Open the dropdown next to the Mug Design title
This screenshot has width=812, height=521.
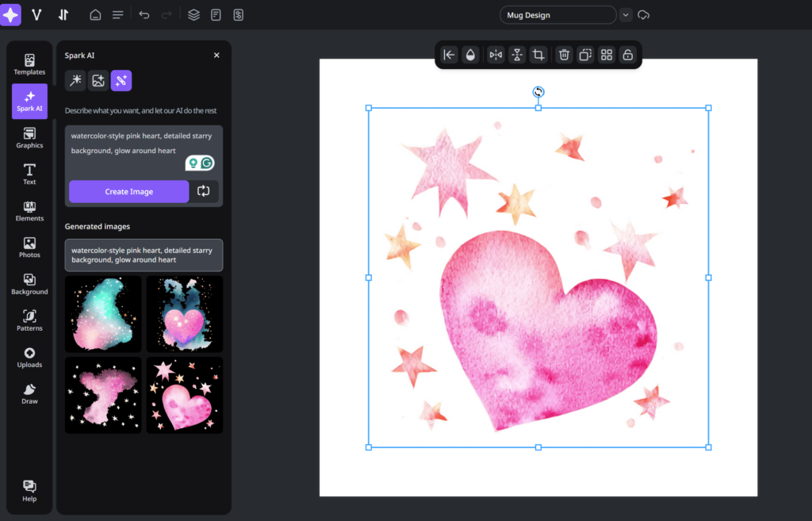pyautogui.click(x=626, y=14)
